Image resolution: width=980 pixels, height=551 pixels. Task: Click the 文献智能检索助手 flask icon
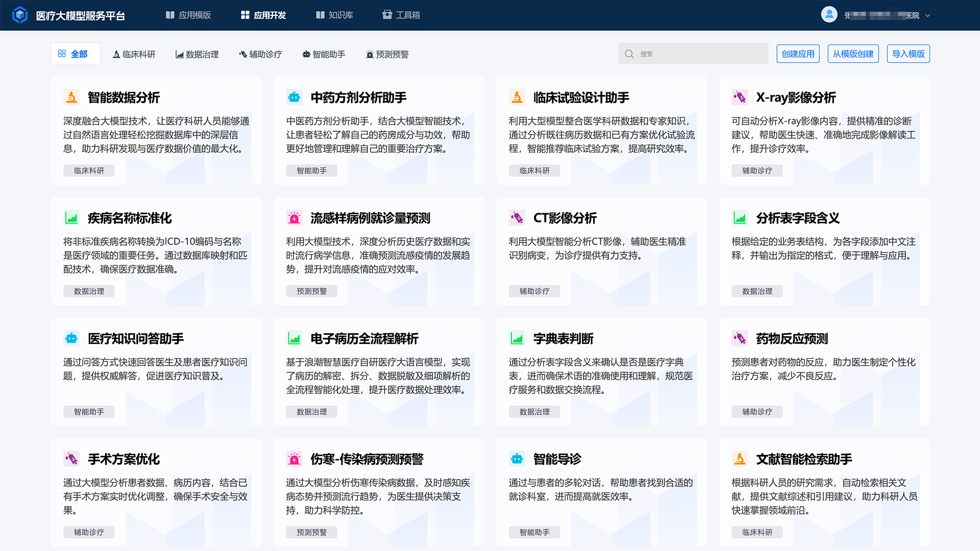740,459
